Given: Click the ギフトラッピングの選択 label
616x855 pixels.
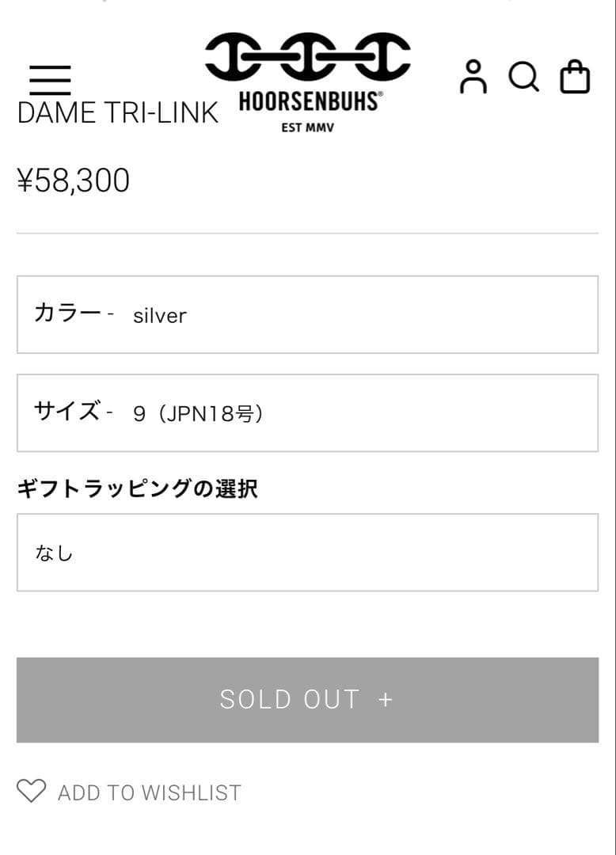Looking at the screenshot, I should coord(137,488).
